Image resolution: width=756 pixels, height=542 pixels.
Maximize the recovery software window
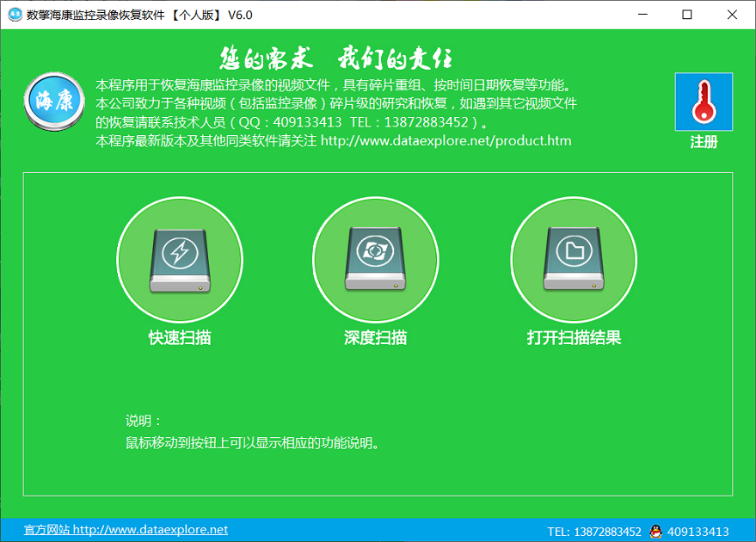pyautogui.click(x=687, y=15)
